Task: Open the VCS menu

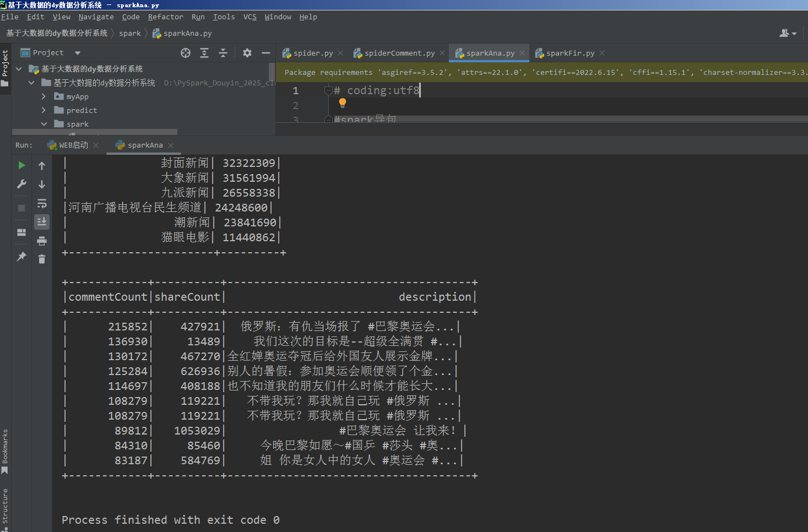Action: pos(250,17)
